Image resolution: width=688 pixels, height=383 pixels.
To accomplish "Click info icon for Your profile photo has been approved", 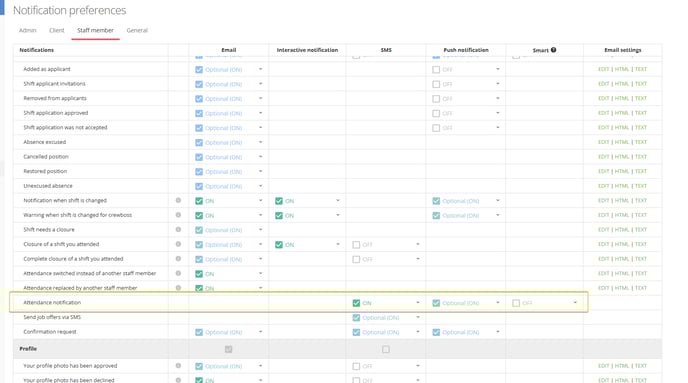I will [178, 365].
